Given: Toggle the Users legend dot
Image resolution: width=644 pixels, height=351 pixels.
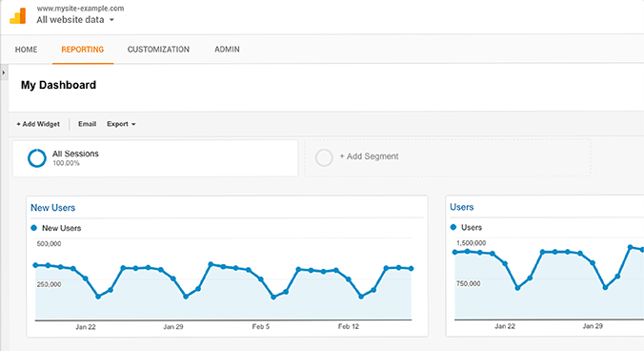Looking at the screenshot, I should (x=453, y=227).
